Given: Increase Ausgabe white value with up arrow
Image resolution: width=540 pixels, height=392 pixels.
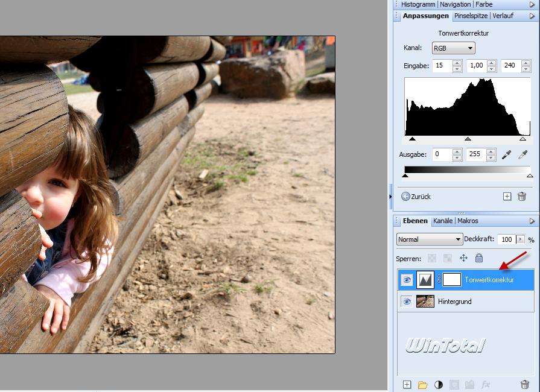Looking at the screenshot, I should [x=491, y=152].
